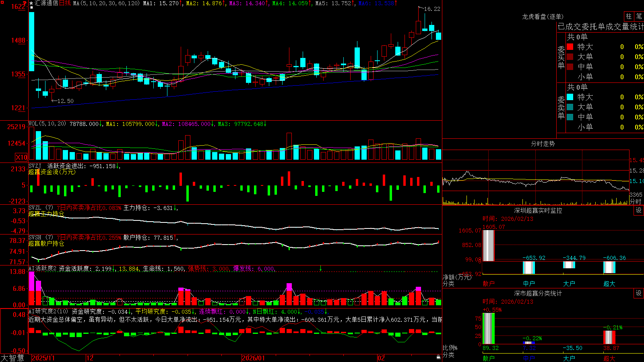Click the 日线 period label
The image size is (644, 362).
click(65, 3)
